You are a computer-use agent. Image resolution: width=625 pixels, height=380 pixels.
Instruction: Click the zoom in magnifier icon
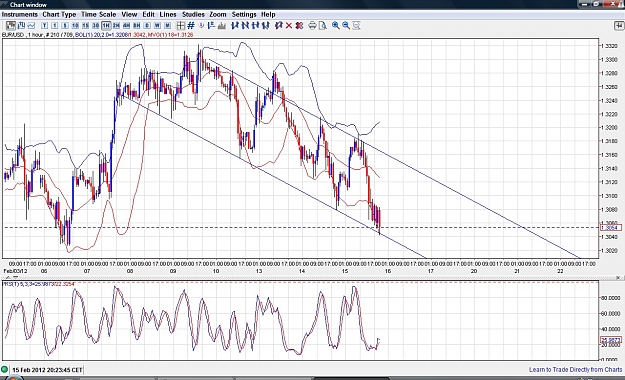click(x=336, y=26)
